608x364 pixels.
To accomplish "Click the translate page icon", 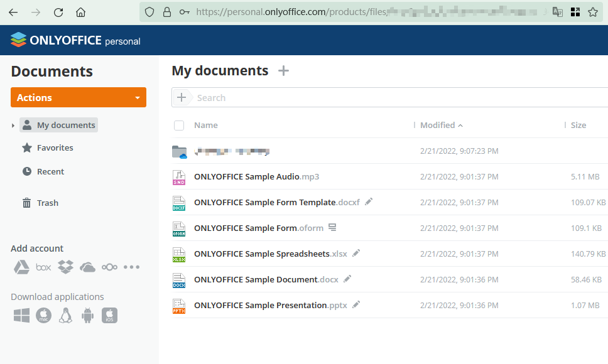I will (x=558, y=12).
